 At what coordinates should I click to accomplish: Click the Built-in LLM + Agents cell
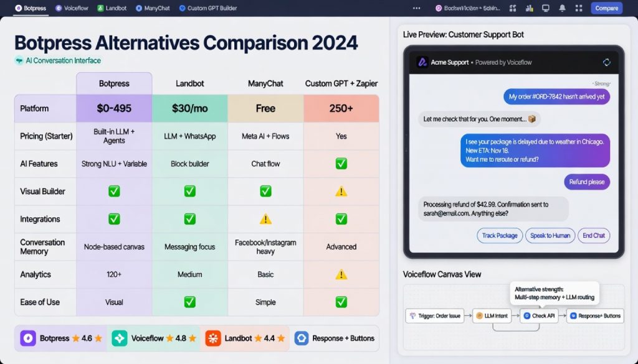114,136
